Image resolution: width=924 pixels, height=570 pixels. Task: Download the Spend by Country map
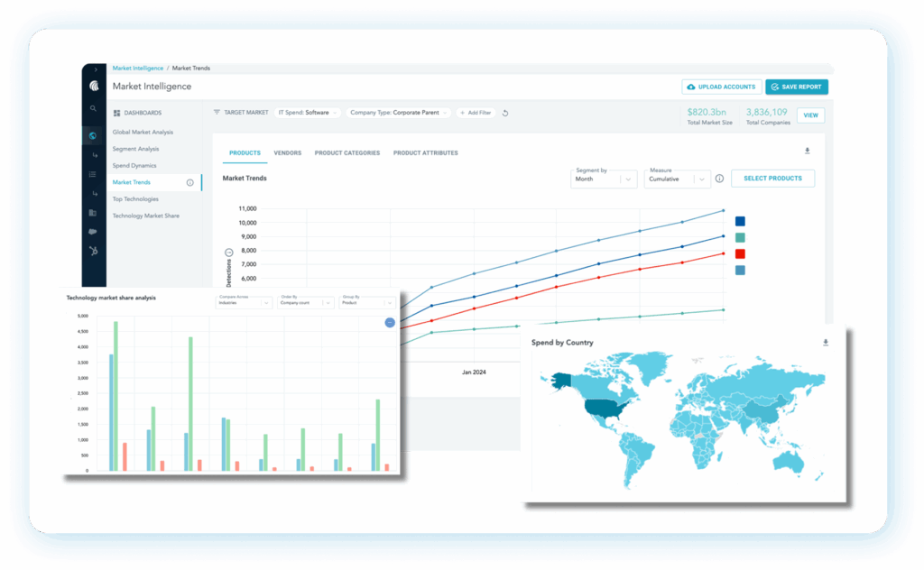coord(825,343)
